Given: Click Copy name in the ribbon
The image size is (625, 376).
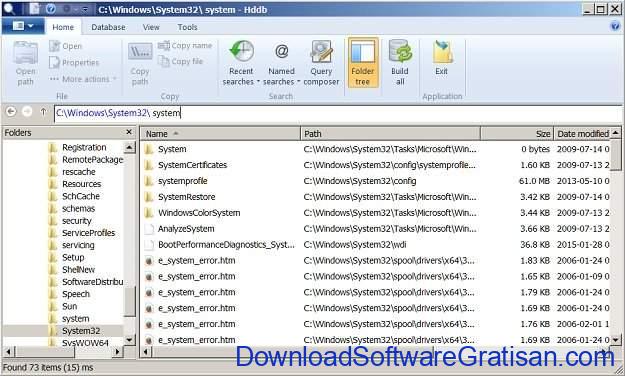Looking at the screenshot, I should (185, 45).
